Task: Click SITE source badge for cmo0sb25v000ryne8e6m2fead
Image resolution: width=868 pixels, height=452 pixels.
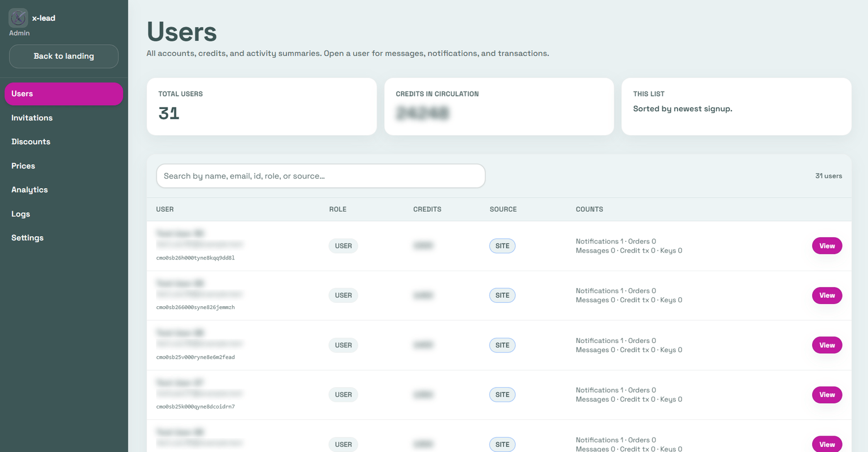Action: tap(502, 345)
